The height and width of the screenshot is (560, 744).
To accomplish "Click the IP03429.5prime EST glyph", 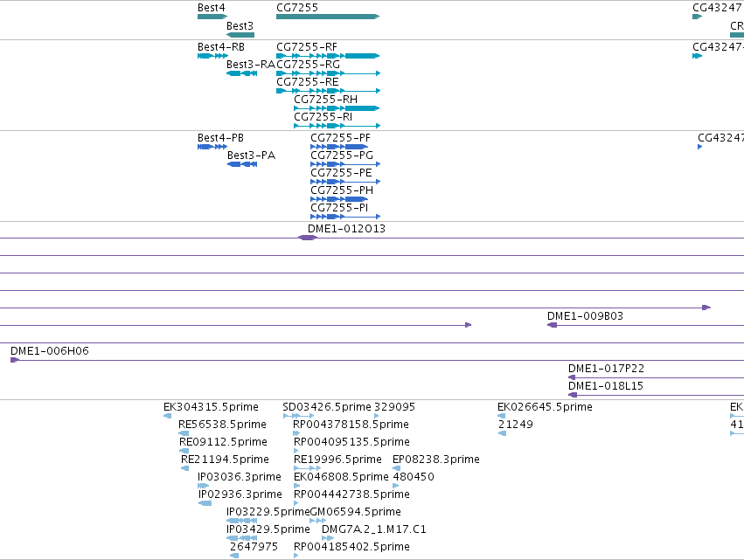I will (x=242, y=538).
